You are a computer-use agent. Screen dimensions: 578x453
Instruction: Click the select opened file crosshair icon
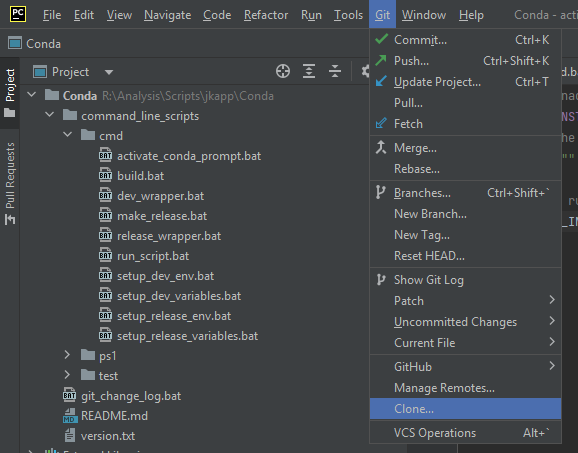pos(283,71)
